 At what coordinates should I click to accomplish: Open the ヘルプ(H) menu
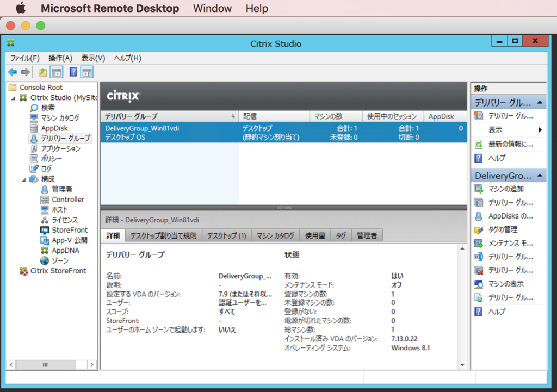click(127, 58)
